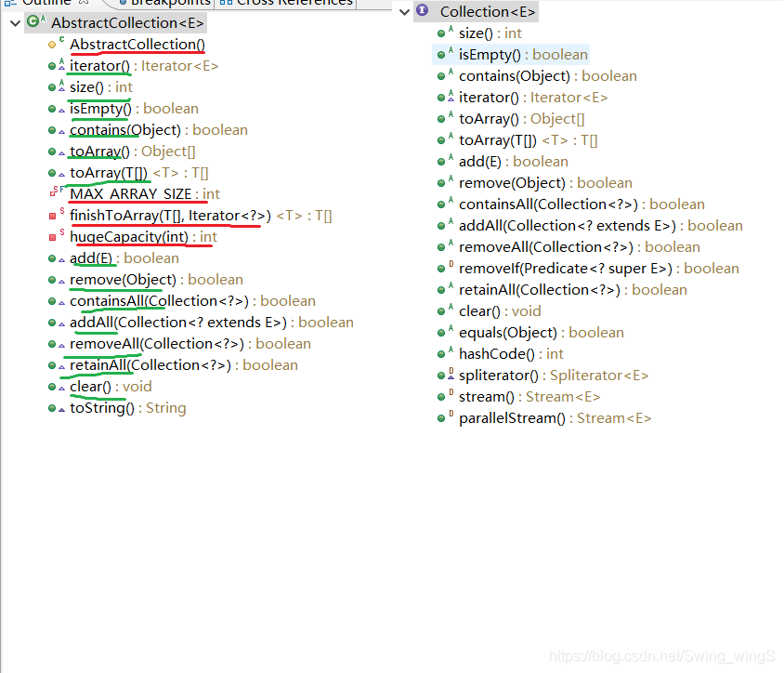Click the Collection interface icon
This screenshot has width=784, height=673.
[x=422, y=10]
